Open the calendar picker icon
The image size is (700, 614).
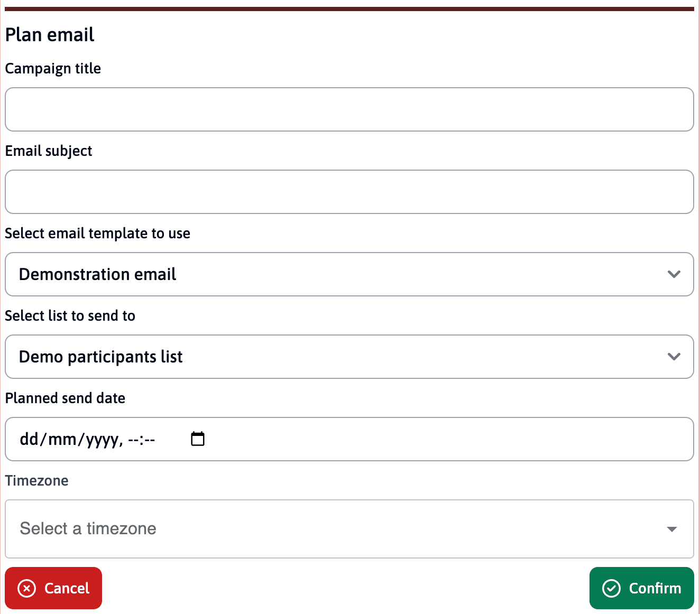click(x=198, y=439)
